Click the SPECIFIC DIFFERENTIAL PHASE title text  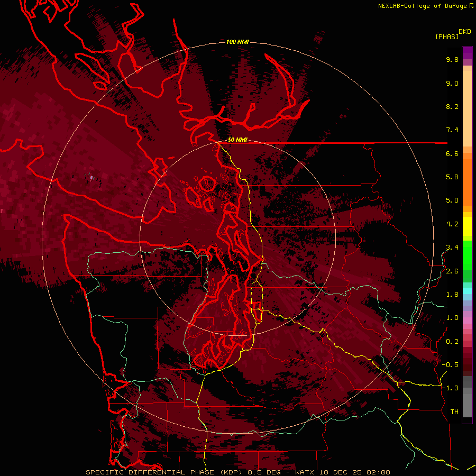coord(150,472)
